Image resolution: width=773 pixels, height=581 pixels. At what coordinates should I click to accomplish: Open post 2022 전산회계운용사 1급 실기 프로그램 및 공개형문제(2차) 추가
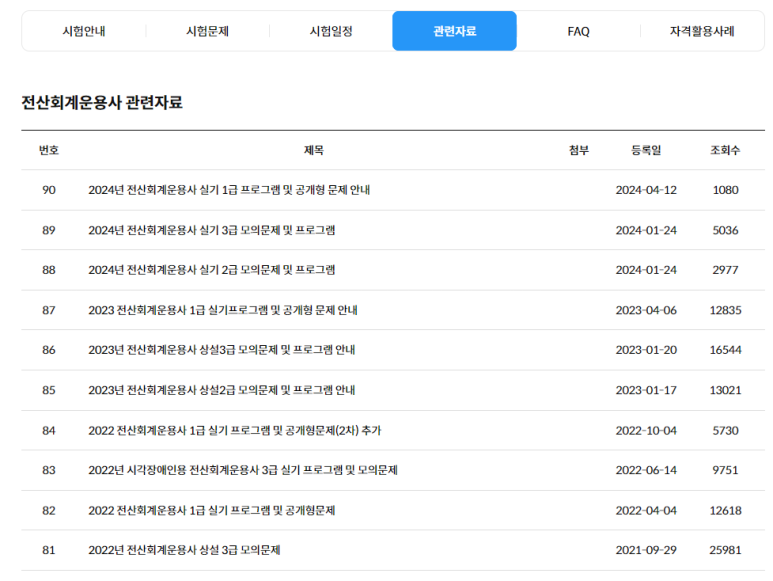click(x=235, y=431)
